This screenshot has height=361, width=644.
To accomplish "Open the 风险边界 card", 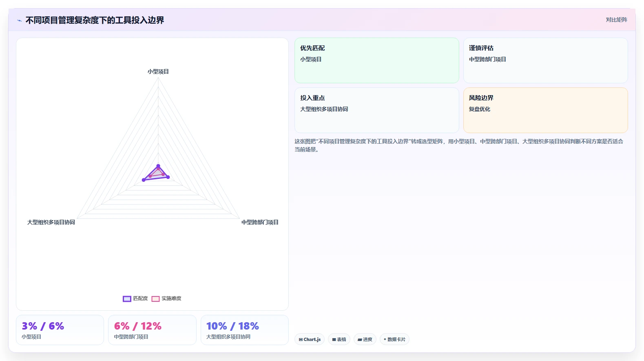I will tap(546, 110).
